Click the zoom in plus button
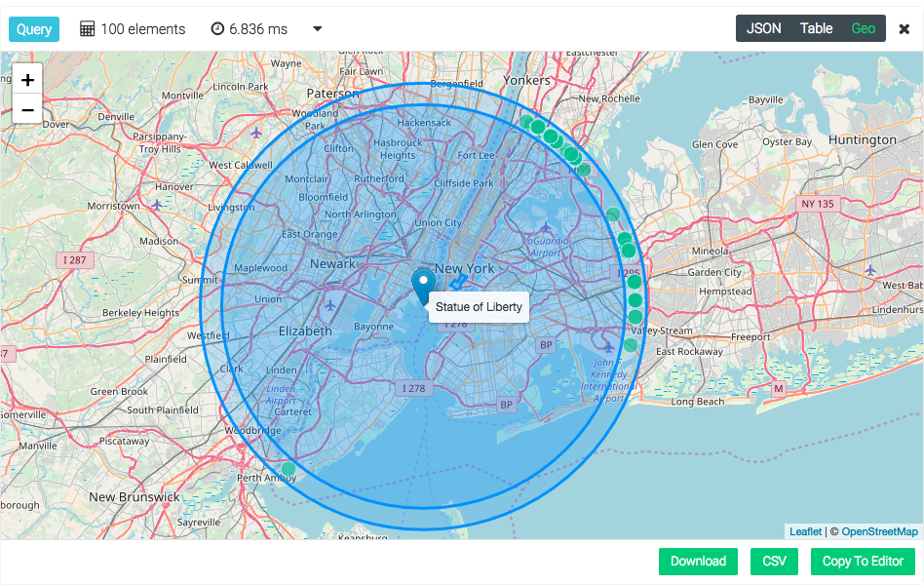The image size is (924, 585). (x=27, y=80)
